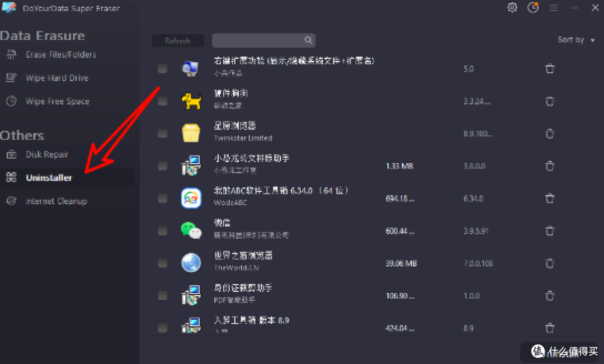Click the Wipe Hard Drive sidebar icon
Viewport: 604px width, 364px height.
pyautogui.click(x=11, y=78)
